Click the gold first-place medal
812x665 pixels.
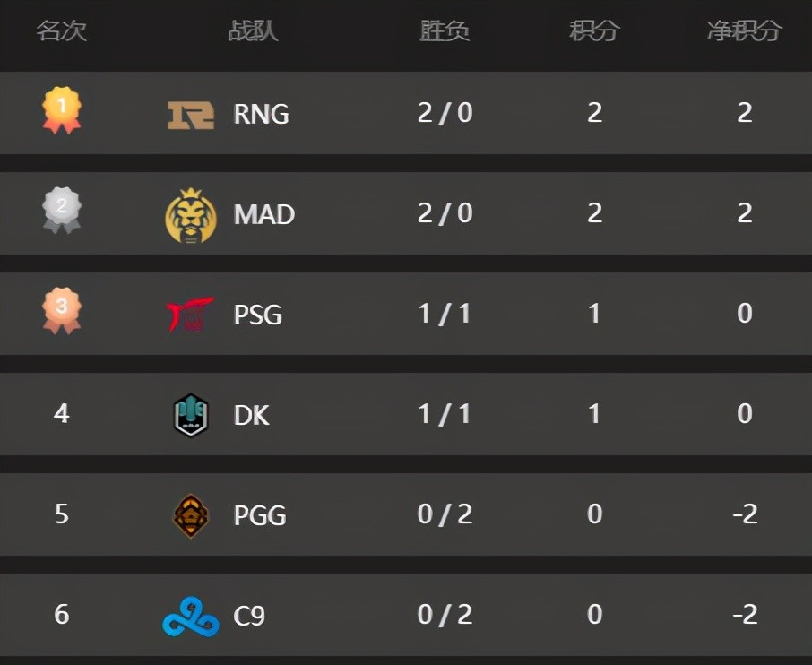[62, 110]
